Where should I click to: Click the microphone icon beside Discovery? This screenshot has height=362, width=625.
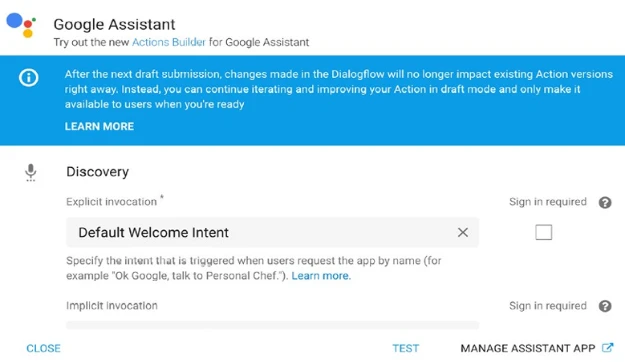pyautogui.click(x=31, y=172)
